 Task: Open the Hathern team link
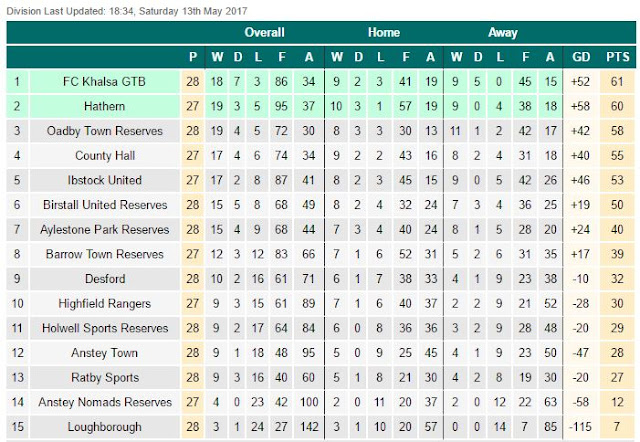tap(104, 106)
